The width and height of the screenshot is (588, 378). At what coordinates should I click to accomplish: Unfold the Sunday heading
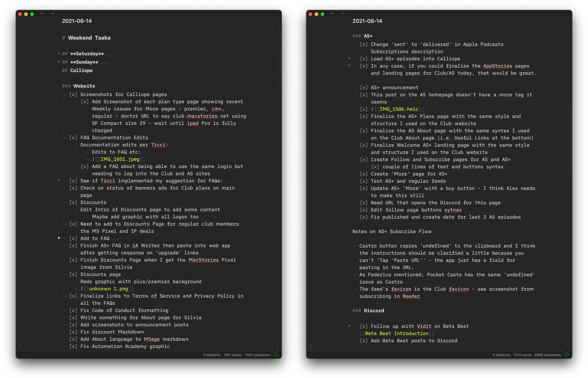(x=59, y=62)
